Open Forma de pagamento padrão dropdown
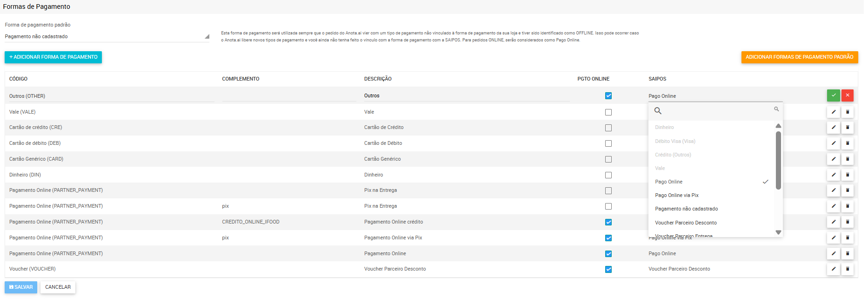 point(107,36)
